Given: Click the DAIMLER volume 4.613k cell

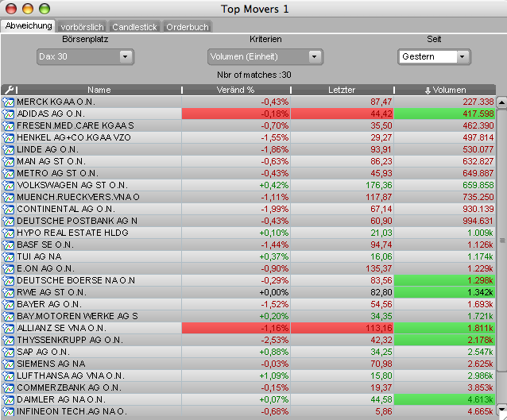Looking at the screenshot, I should (x=444, y=400).
